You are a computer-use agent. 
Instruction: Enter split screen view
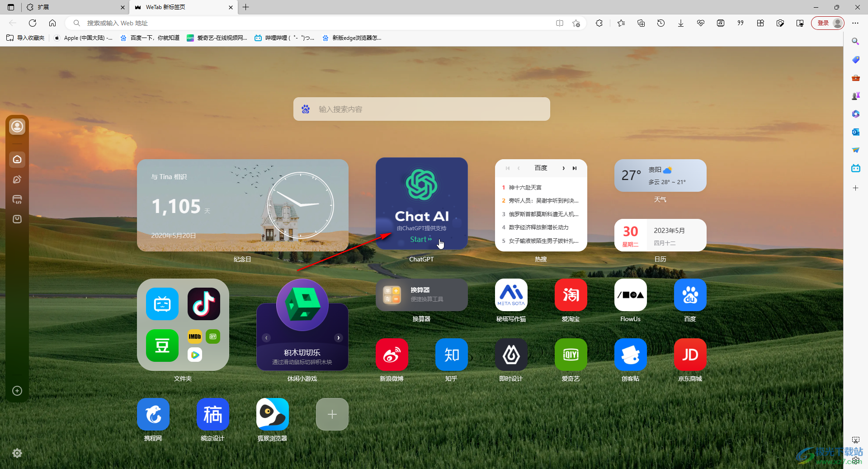point(560,23)
